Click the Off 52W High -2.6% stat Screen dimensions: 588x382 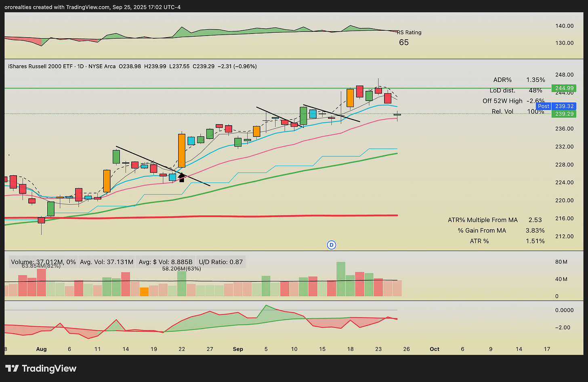click(x=514, y=101)
